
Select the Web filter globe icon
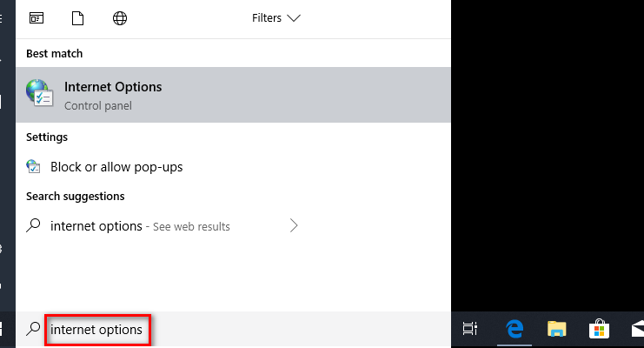(120, 18)
